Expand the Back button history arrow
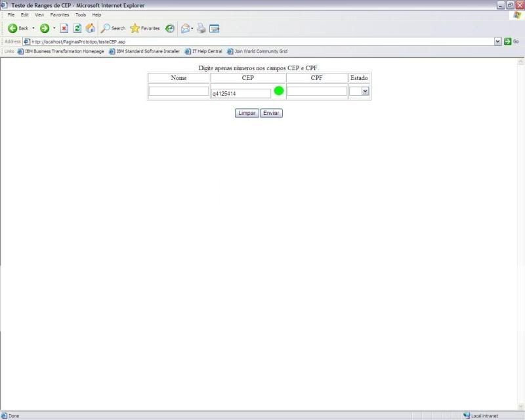 click(x=33, y=28)
